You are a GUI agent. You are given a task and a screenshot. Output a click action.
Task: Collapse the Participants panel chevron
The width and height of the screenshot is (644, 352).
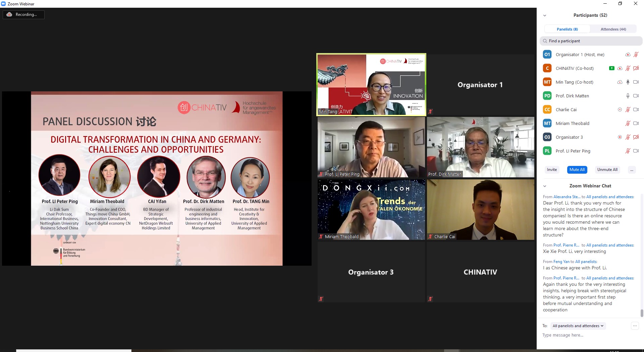pos(545,15)
